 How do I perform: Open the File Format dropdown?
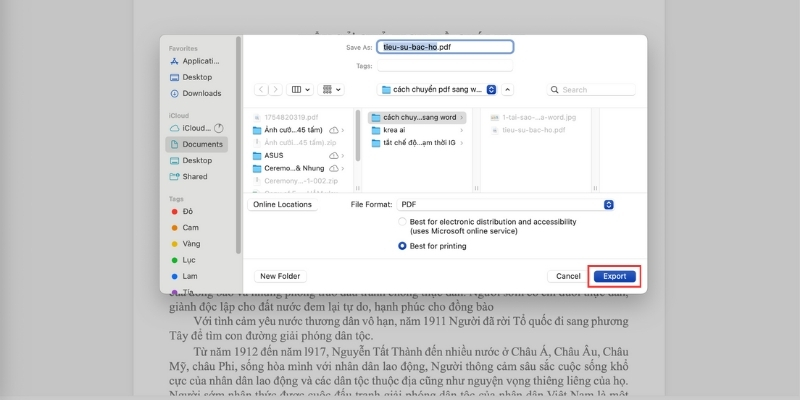pyautogui.click(x=505, y=204)
